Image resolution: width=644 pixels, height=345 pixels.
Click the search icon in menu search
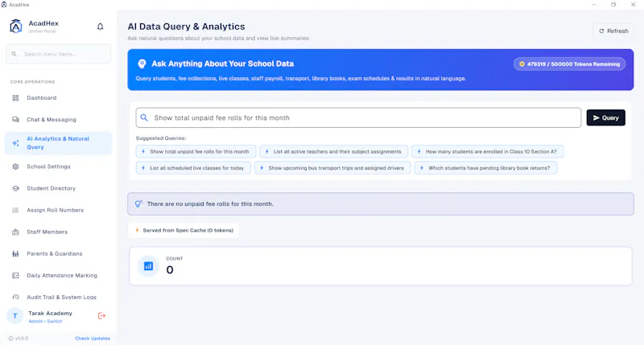pyautogui.click(x=14, y=54)
